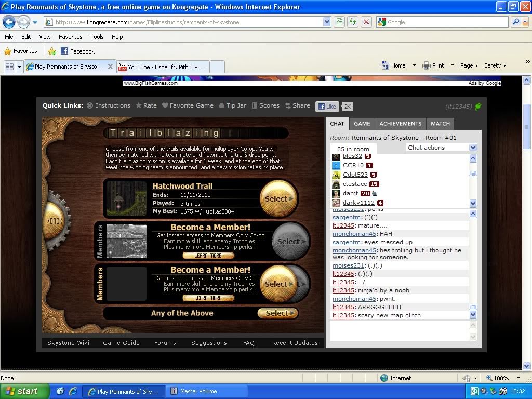Switch to the YouTube Usher ft. Pitbull tab
This screenshot has height=399, width=532.
(163, 67)
